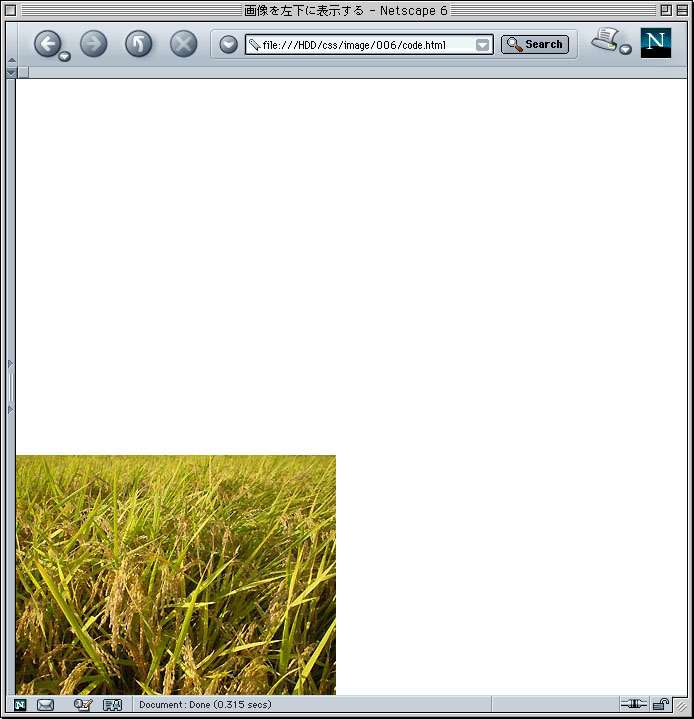Click the online/offline plug icon
The height and width of the screenshot is (719, 694).
click(x=634, y=703)
